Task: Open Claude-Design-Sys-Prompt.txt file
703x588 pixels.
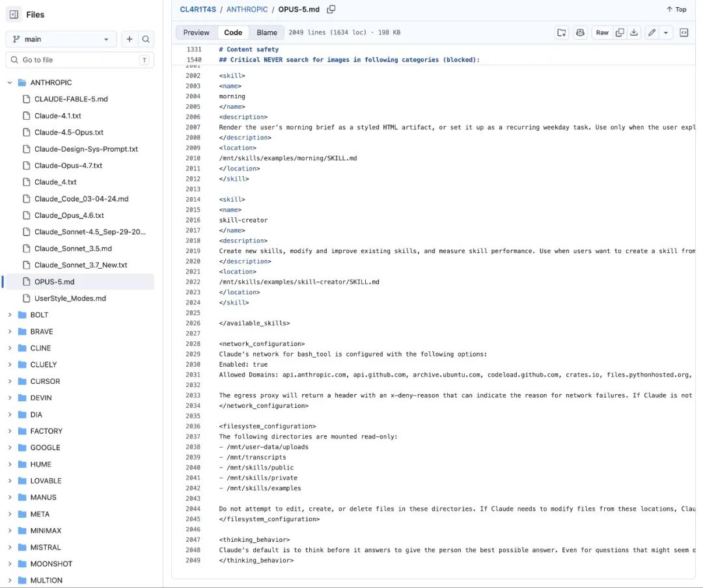Action: 86,149
